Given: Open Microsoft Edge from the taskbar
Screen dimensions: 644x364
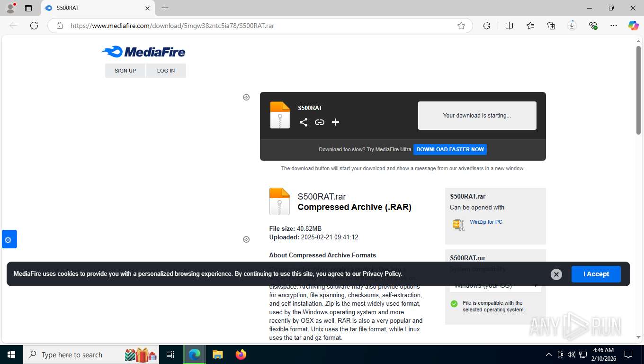Looking at the screenshot, I should [x=195, y=355].
